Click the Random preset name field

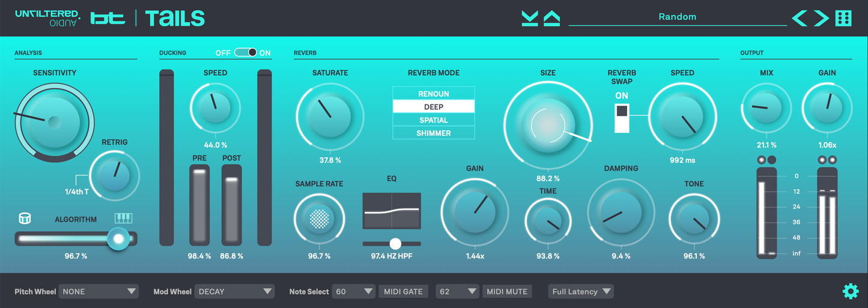[x=677, y=17]
